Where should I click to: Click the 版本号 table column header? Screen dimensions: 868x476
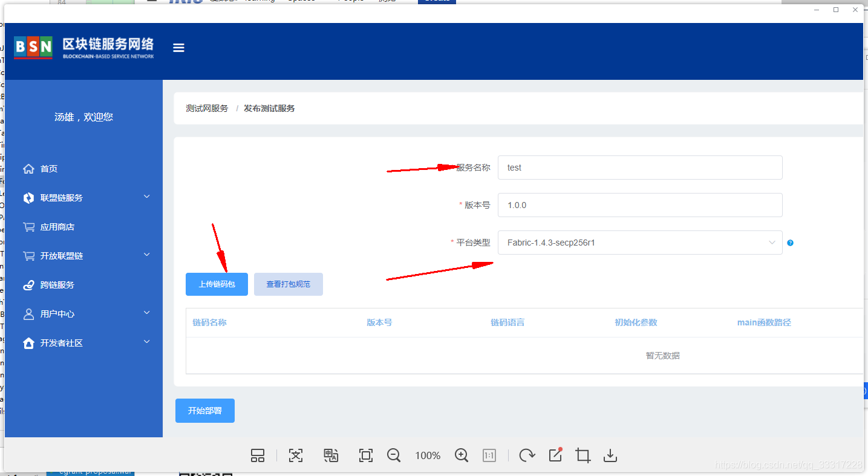pos(379,322)
